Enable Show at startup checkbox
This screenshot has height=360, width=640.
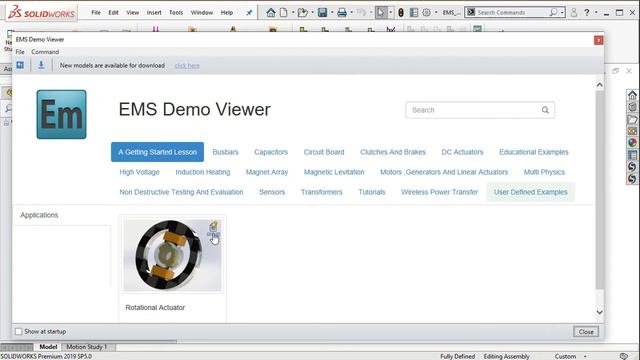pyautogui.click(x=18, y=331)
